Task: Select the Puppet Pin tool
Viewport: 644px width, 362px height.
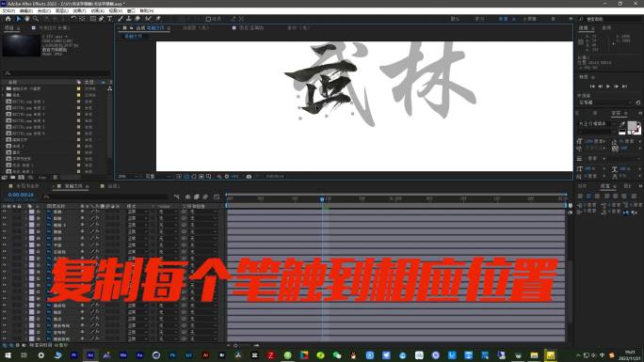Action: 158,19
